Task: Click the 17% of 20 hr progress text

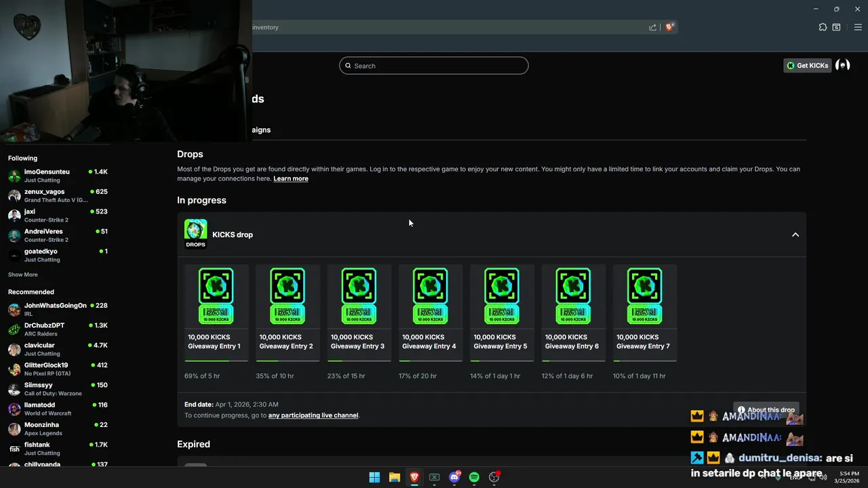Action: pyautogui.click(x=418, y=375)
